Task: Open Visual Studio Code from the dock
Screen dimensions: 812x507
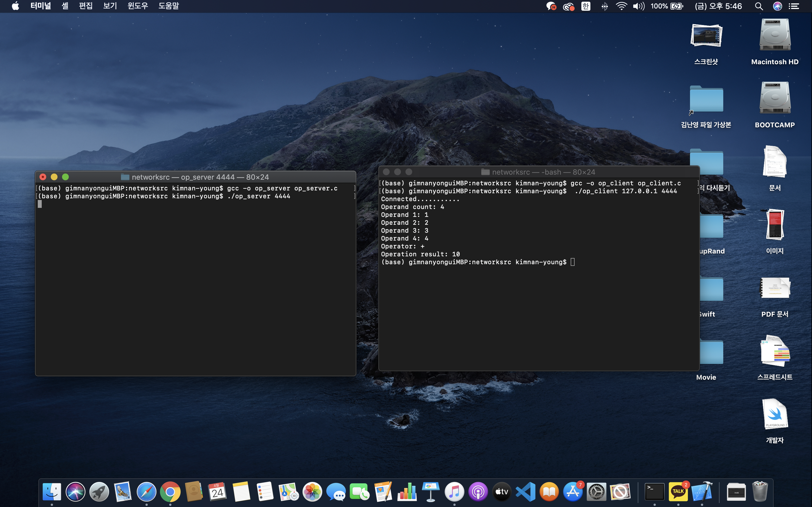Action: [526, 492]
